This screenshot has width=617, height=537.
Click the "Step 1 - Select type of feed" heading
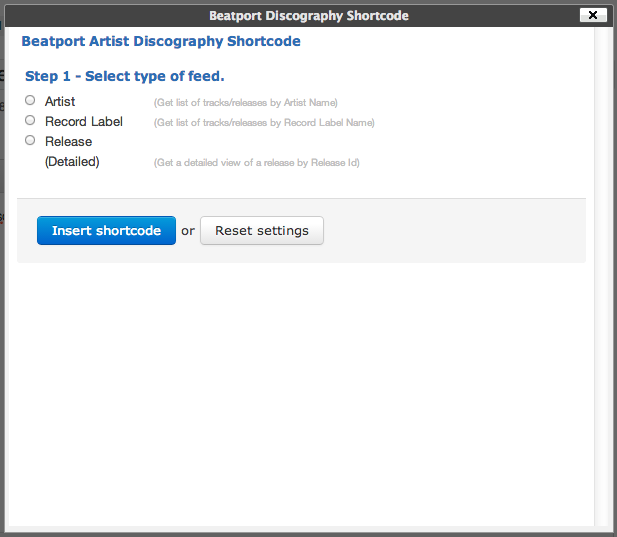(x=124, y=76)
